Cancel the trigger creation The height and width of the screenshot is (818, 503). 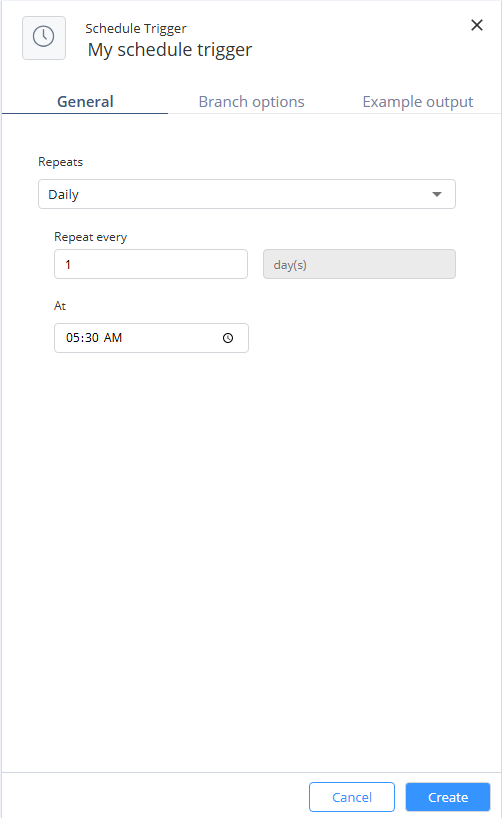point(352,797)
